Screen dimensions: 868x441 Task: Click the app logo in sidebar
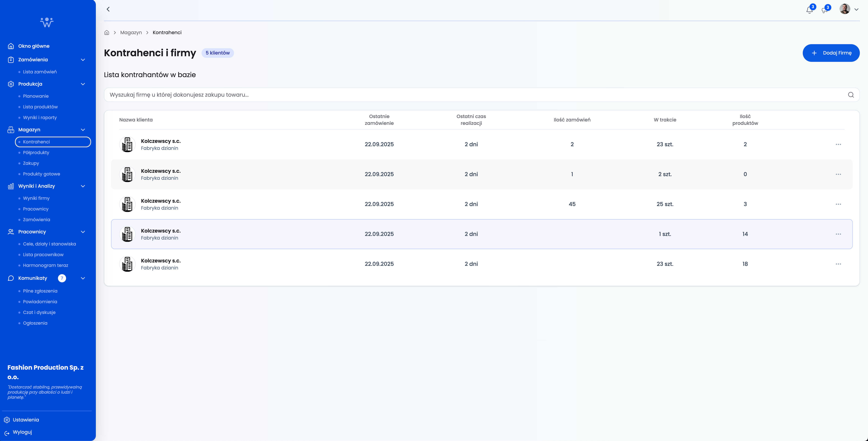47,22
